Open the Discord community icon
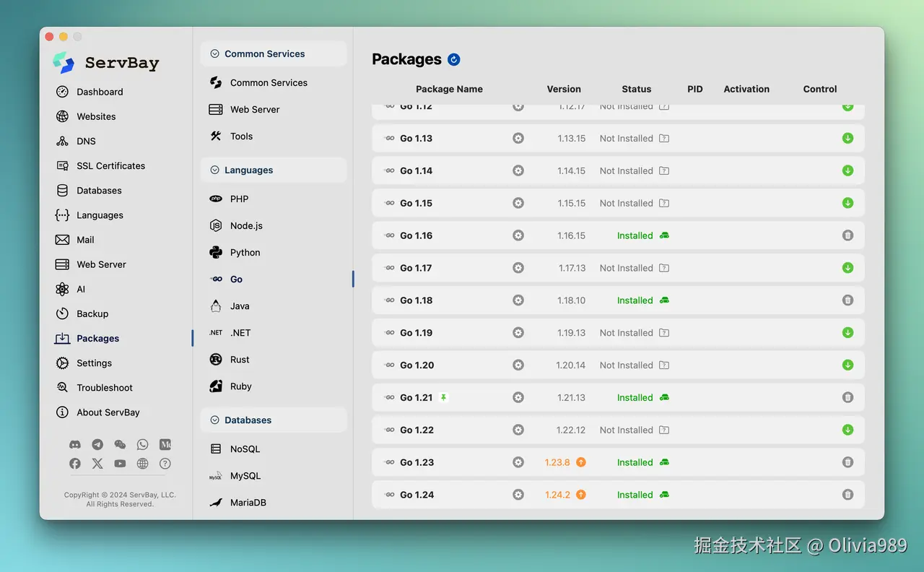924x572 pixels. coord(75,445)
